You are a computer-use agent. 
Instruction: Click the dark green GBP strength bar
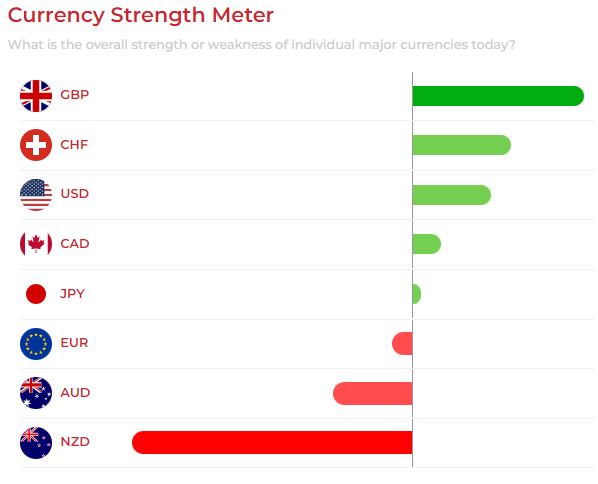click(x=498, y=96)
